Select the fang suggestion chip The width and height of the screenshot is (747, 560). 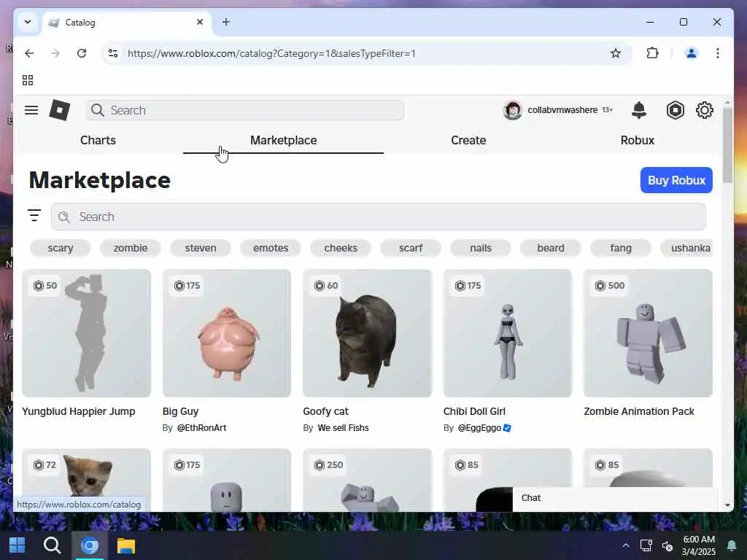pyautogui.click(x=620, y=248)
